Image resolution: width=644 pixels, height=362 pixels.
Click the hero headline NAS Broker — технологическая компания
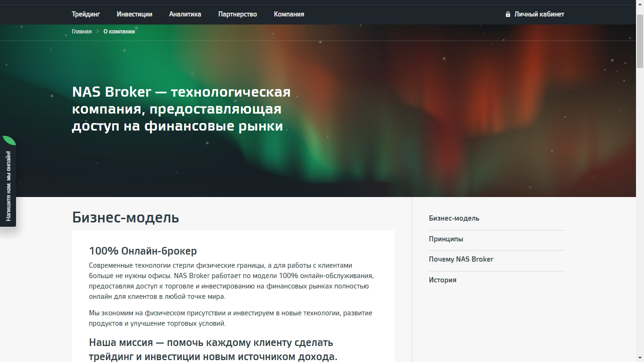[182, 109]
